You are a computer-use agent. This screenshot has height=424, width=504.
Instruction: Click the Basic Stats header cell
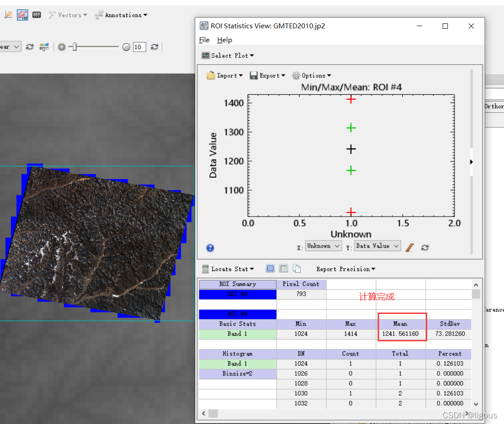[238, 324]
